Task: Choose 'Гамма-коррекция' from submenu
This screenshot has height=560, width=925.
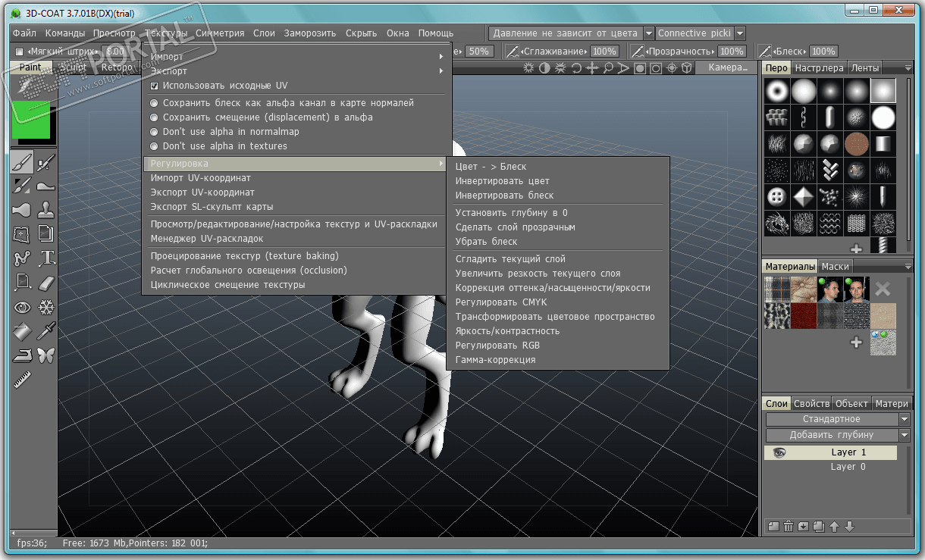Action: click(495, 360)
